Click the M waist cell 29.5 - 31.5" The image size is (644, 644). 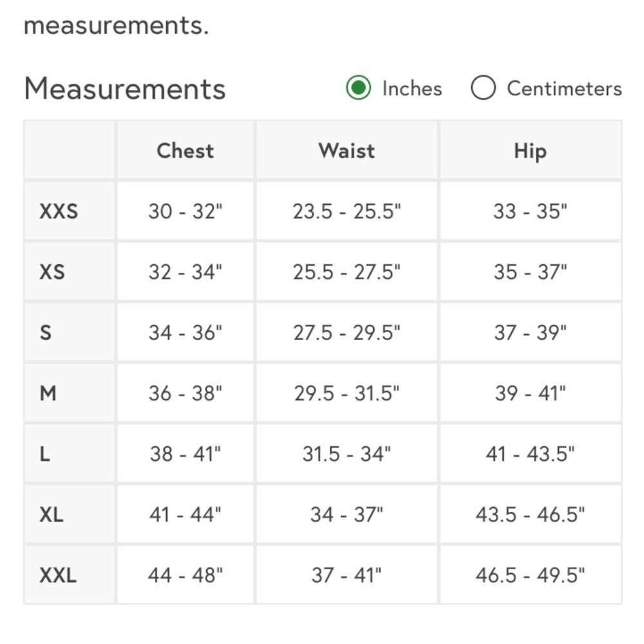pyautogui.click(x=346, y=393)
